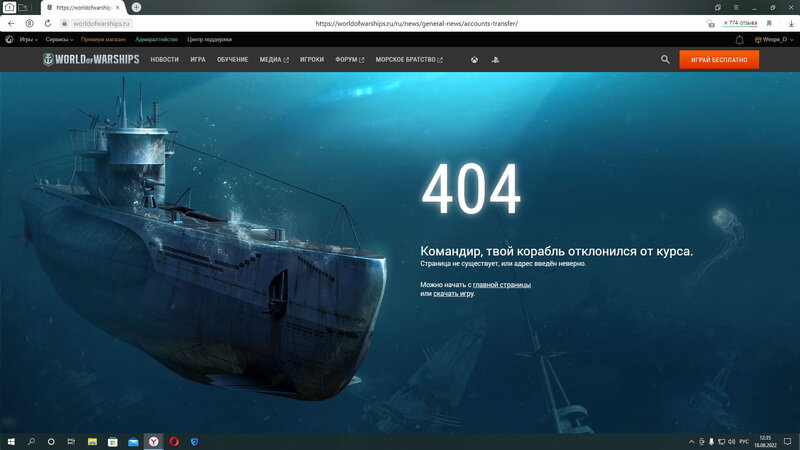This screenshot has width=800, height=450.
Task: Open the 774 отзыва site reviews
Action: click(x=740, y=23)
